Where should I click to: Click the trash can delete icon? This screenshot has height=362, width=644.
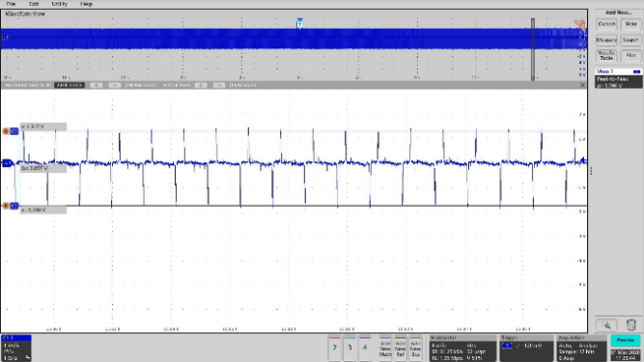click(x=630, y=325)
